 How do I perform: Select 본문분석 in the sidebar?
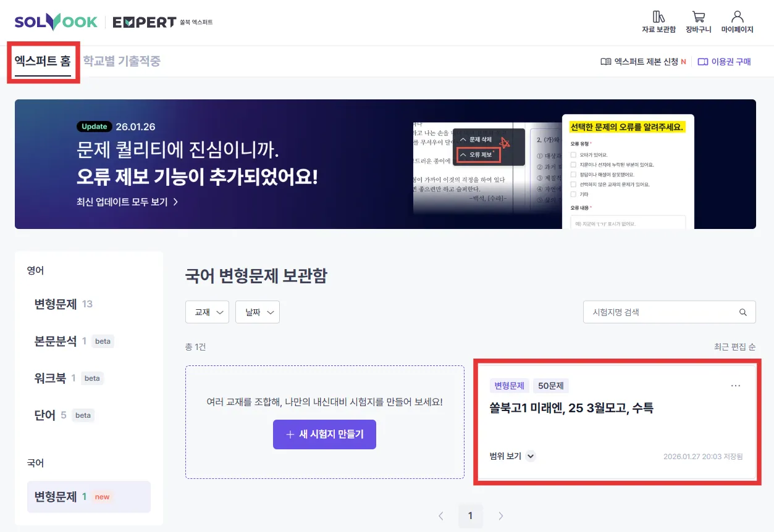point(74,341)
